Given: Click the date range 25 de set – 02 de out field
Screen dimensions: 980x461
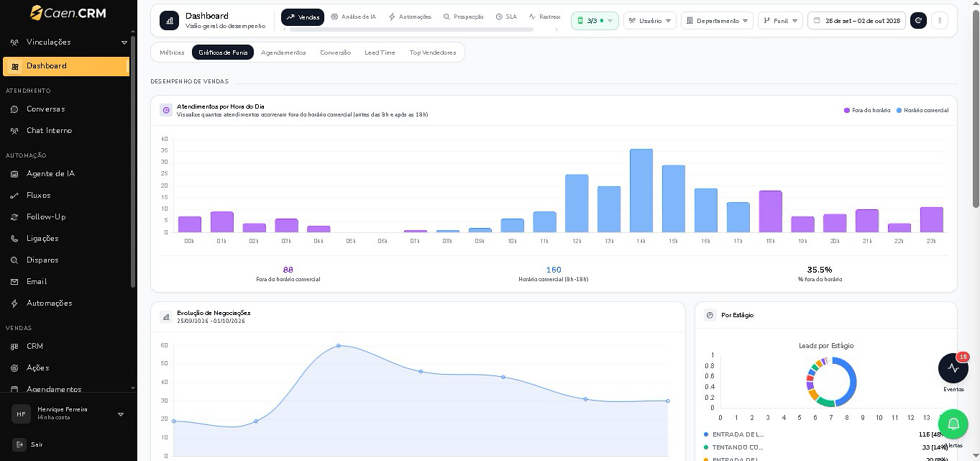Looking at the screenshot, I should (x=856, y=21).
